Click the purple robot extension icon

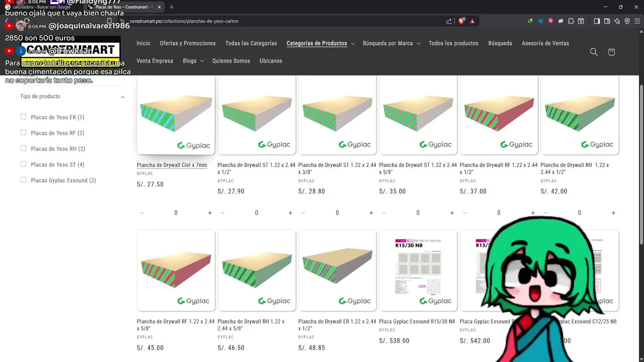(561, 21)
